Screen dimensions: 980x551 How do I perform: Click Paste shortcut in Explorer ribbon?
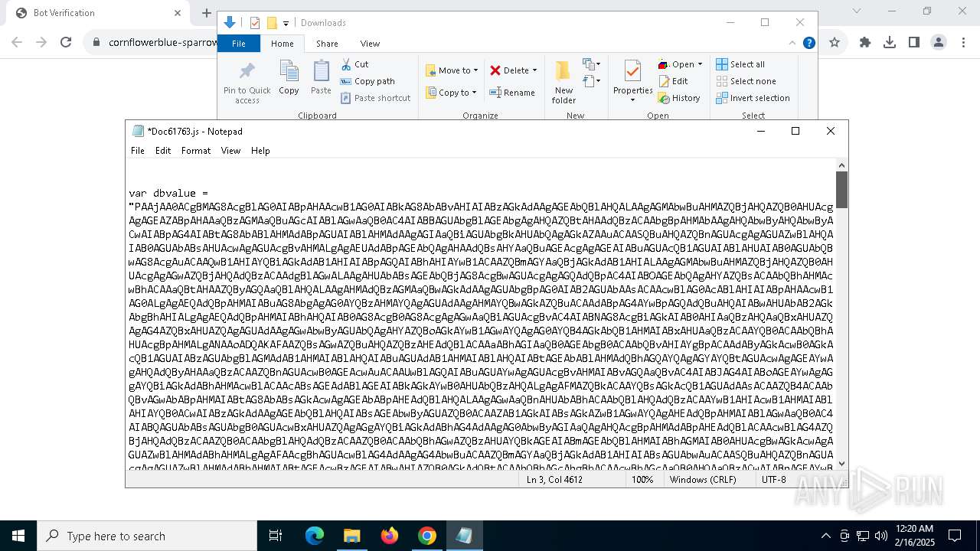[375, 98]
